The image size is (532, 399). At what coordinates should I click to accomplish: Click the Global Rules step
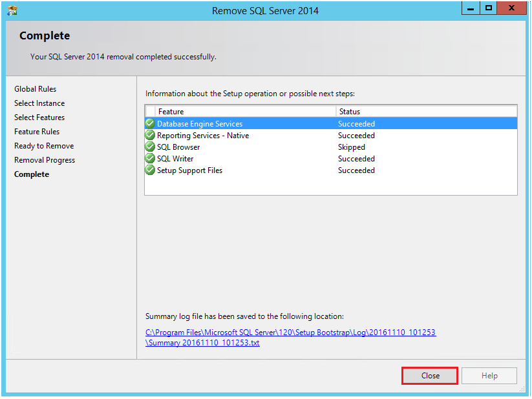[x=36, y=89]
